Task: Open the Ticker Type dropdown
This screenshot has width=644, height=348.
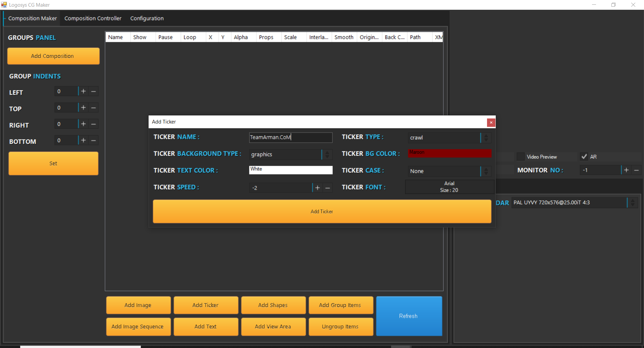Action: coord(486,138)
